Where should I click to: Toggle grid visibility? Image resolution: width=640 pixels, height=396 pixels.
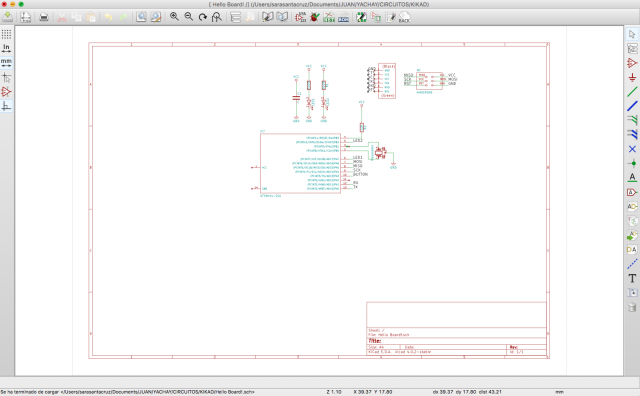tap(6, 34)
